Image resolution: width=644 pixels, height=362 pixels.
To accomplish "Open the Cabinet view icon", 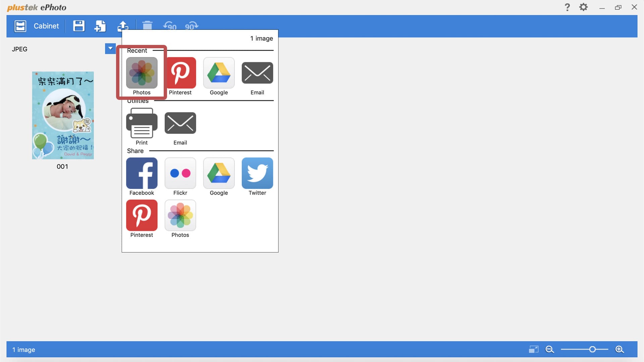I will click(20, 26).
